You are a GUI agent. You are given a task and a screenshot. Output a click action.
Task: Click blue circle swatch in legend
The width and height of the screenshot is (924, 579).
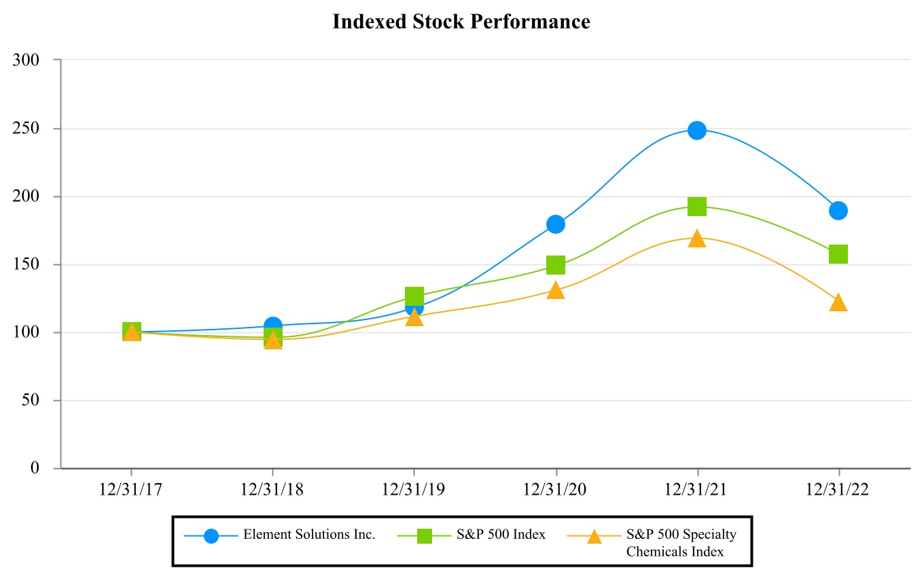click(x=211, y=536)
